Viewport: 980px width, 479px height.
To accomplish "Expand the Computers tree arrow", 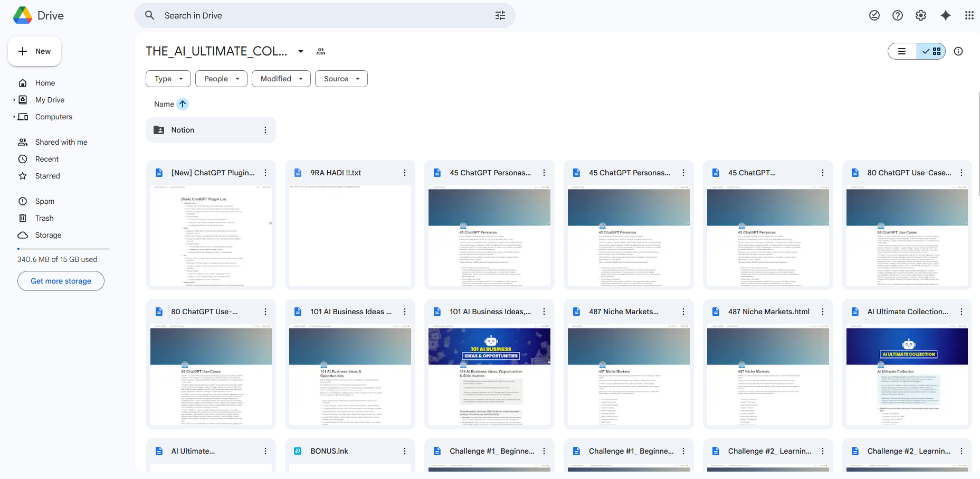I will click(x=14, y=117).
